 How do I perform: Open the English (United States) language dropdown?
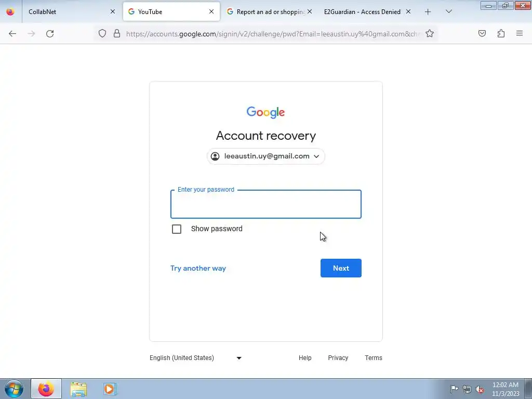point(196,358)
